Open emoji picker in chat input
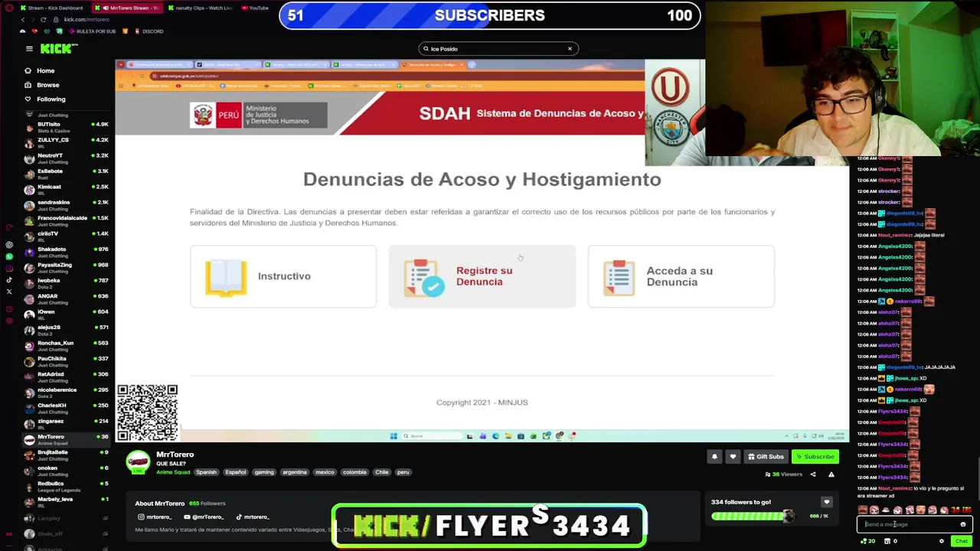980x551 pixels. pyautogui.click(x=963, y=524)
